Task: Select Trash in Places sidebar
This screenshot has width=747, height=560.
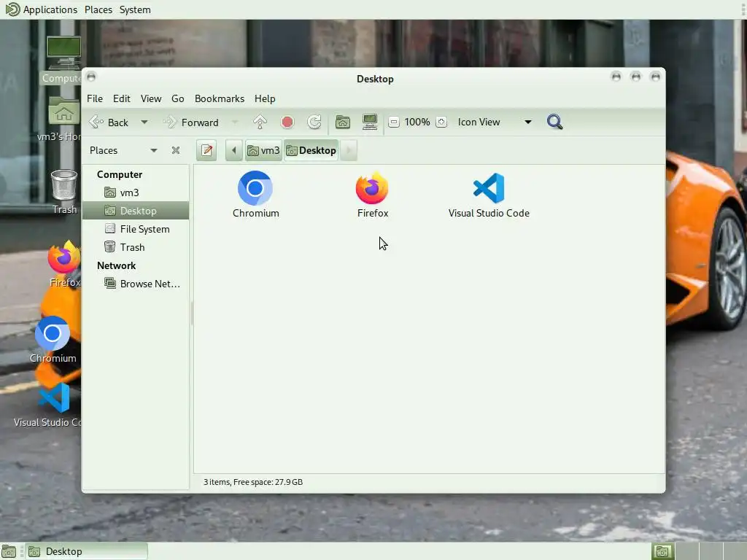Action: 136,247
